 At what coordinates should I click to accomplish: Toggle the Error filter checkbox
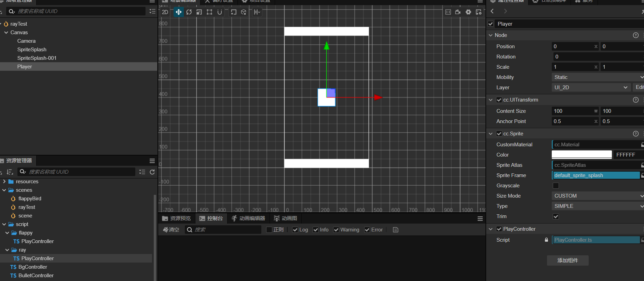click(367, 230)
